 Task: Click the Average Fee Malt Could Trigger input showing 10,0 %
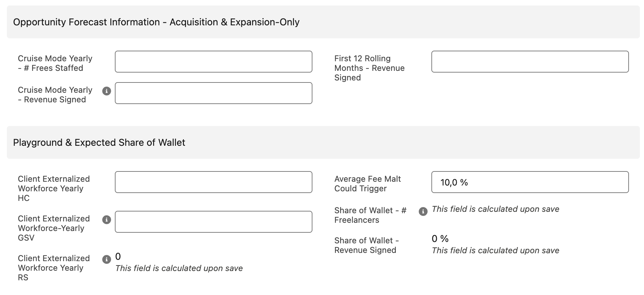[x=530, y=182]
